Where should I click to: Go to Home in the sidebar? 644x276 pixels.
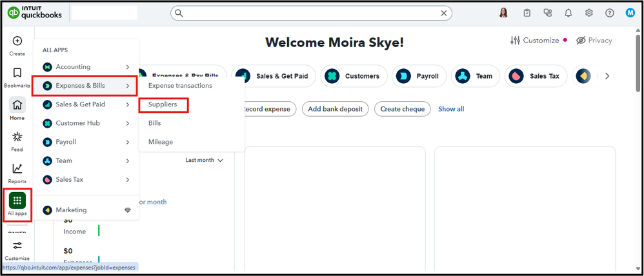click(17, 109)
